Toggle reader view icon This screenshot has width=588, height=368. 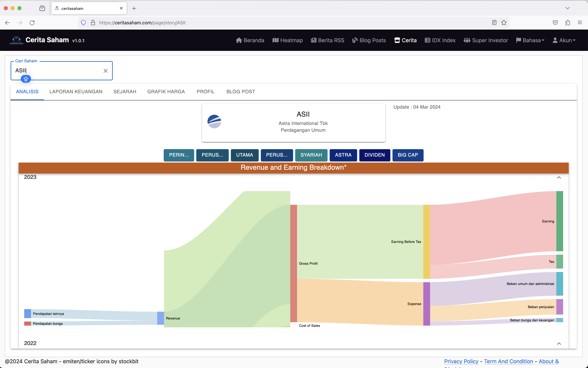(x=494, y=23)
